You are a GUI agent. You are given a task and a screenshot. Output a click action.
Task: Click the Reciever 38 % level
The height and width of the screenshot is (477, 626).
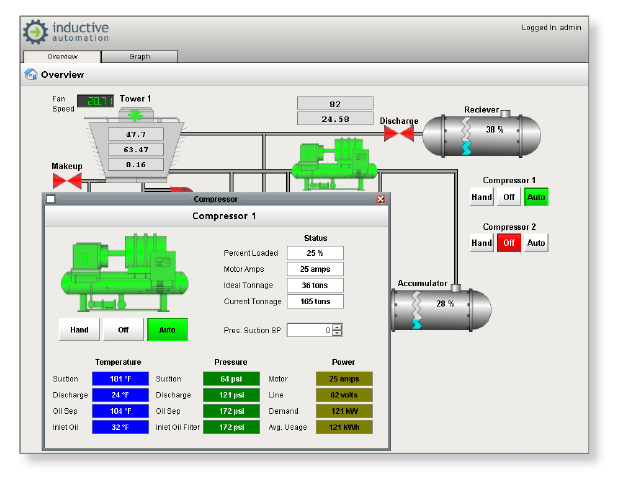tap(494, 130)
